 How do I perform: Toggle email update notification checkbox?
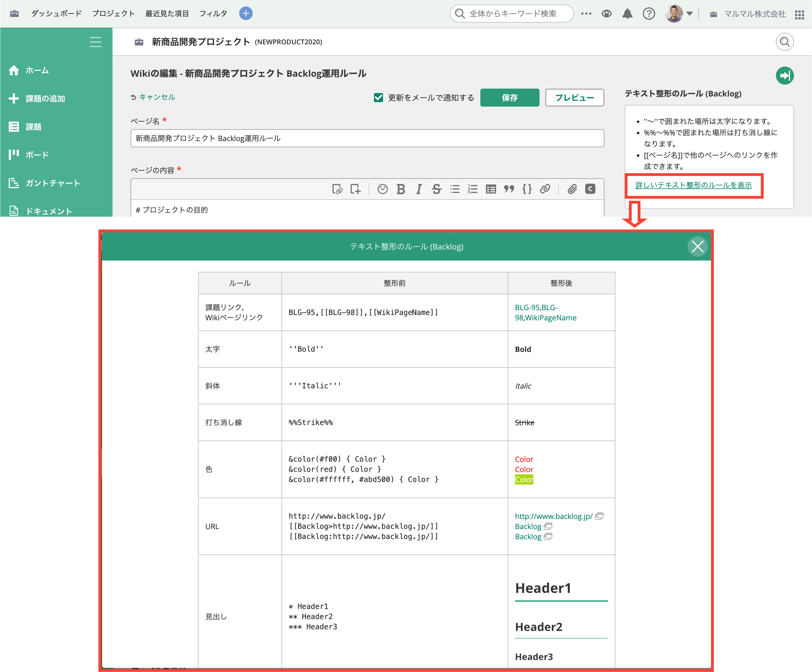[378, 98]
